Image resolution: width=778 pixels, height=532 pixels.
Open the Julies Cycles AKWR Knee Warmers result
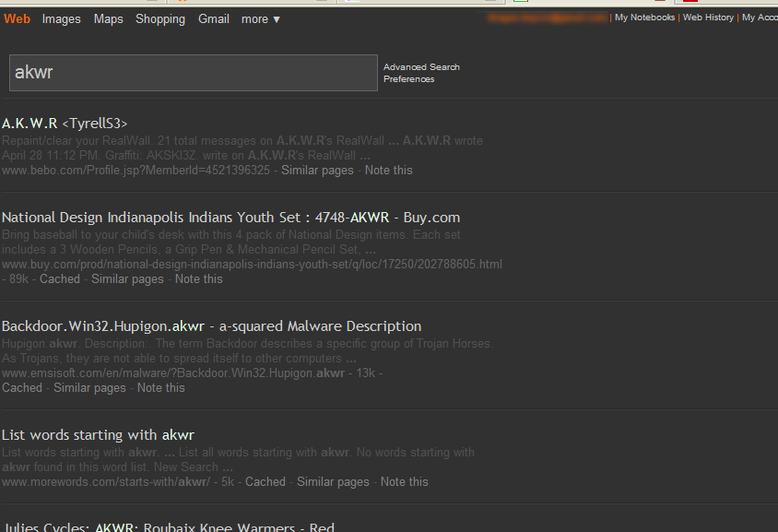click(169, 526)
